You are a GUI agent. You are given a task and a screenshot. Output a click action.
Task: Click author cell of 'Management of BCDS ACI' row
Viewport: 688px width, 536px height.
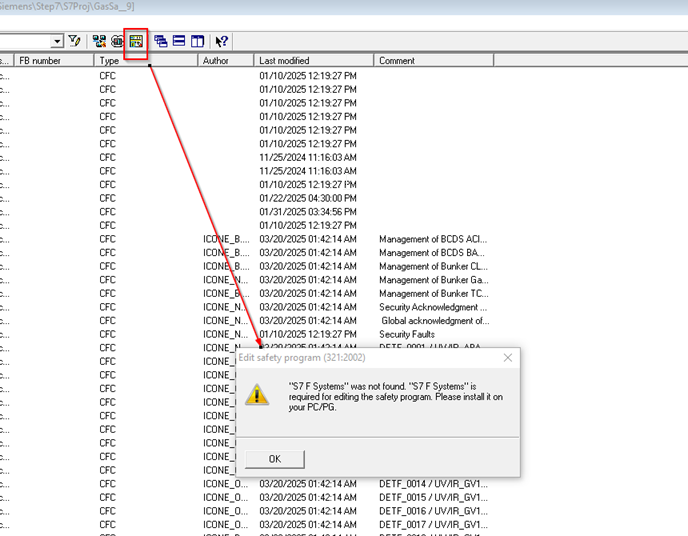tap(226, 239)
